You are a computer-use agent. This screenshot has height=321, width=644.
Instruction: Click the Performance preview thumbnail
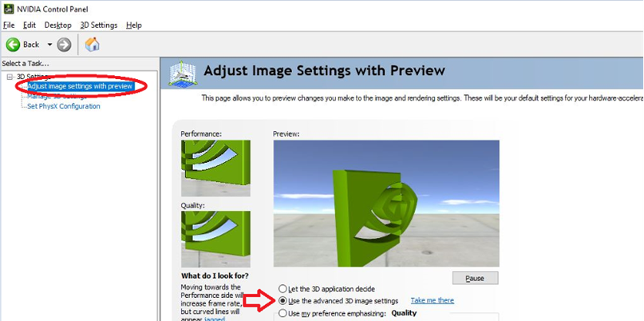(215, 168)
